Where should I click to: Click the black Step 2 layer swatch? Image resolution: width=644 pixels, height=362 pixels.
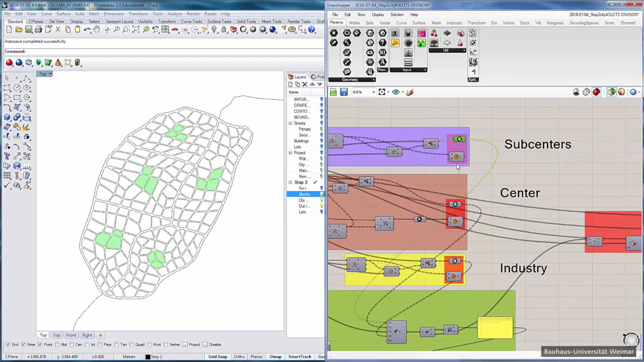(x=148, y=357)
